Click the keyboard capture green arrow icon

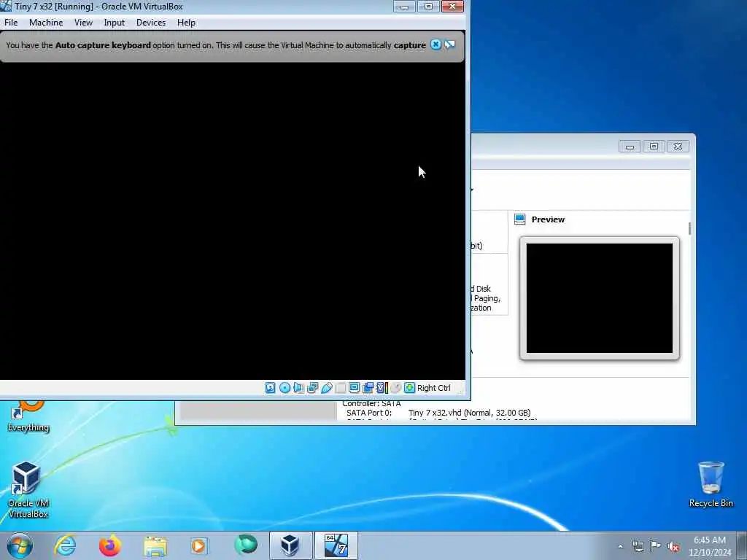[x=409, y=388]
